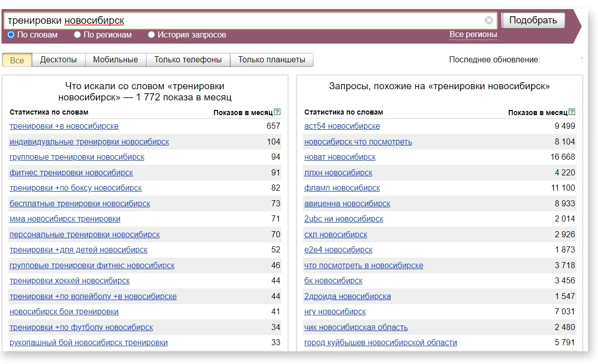
Task: Open 'тренировки +по футболу новосибирск' link
Action: [81, 327]
